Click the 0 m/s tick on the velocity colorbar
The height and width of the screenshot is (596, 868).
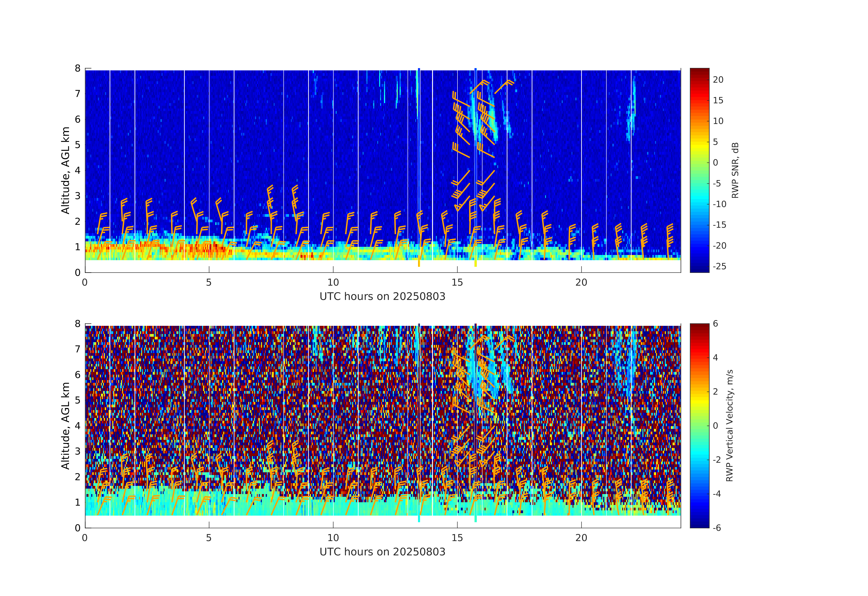716,426
